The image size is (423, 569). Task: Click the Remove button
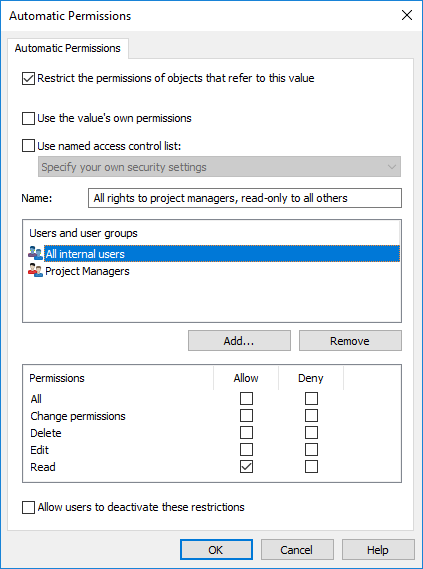pos(350,341)
